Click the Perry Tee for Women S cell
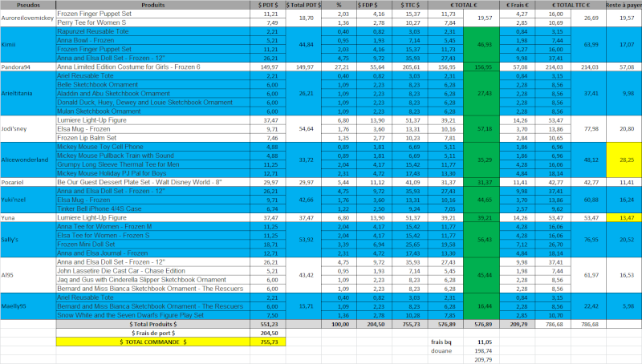Viewport: 642px width, 364px height. (x=152, y=22)
